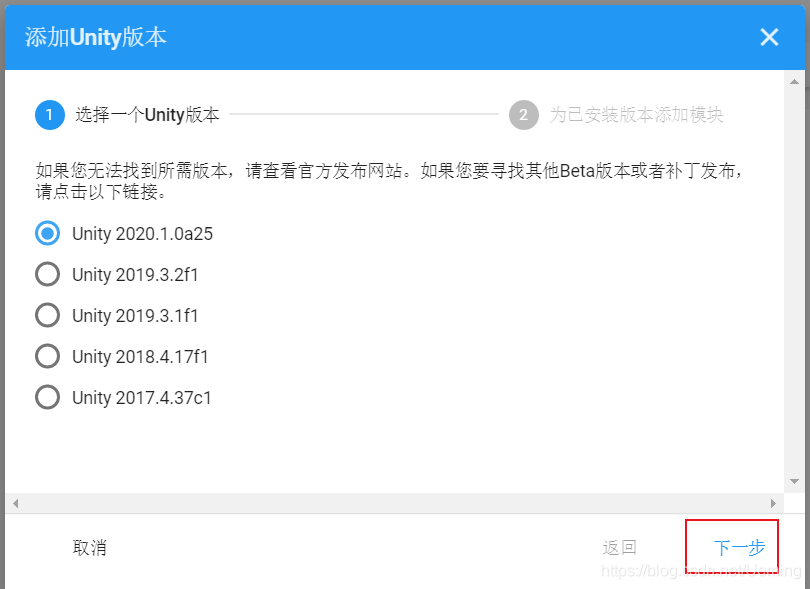
Task: Click step 1 circle indicator
Action: [50, 115]
